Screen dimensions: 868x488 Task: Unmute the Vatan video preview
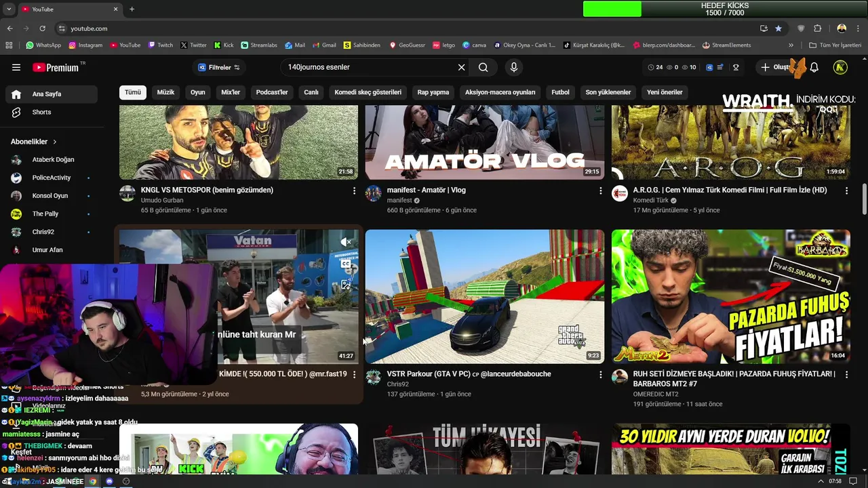pyautogui.click(x=346, y=242)
